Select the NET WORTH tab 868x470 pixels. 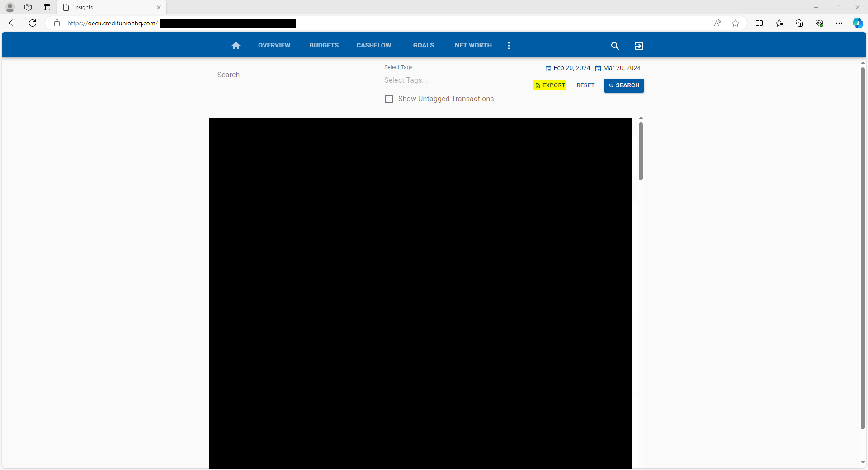click(473, 45)
